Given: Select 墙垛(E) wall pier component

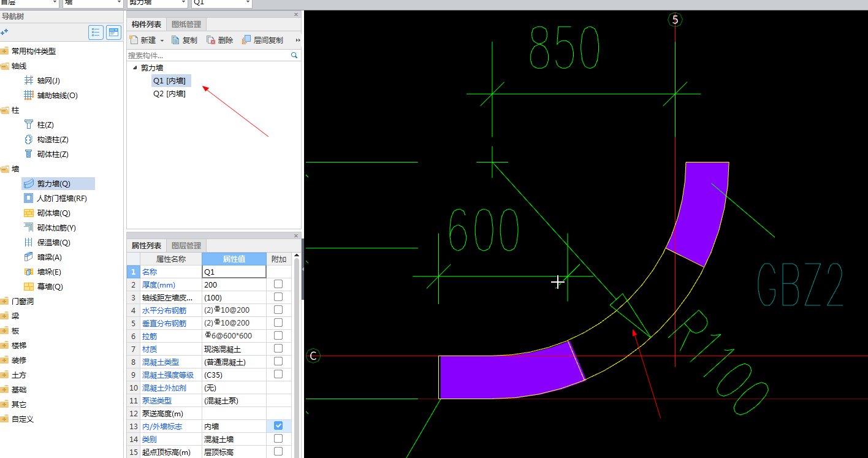Looking at the screenshot, I should (x=49, y=272).
